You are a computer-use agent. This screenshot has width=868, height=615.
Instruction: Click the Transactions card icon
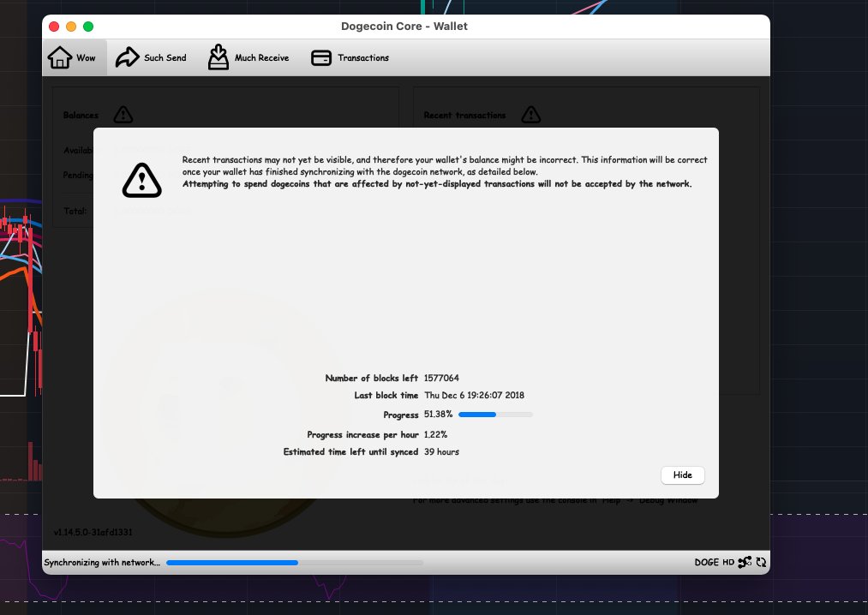[x=321, y=57]
